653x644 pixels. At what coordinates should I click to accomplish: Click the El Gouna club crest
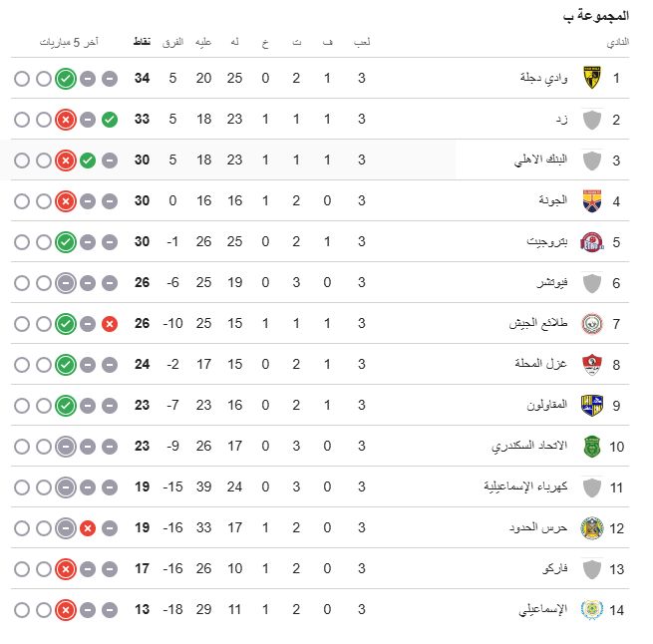coord(592,200)
